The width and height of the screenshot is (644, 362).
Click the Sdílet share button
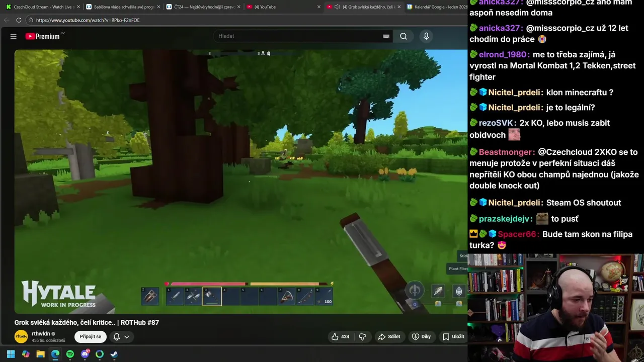click(389, 337)
